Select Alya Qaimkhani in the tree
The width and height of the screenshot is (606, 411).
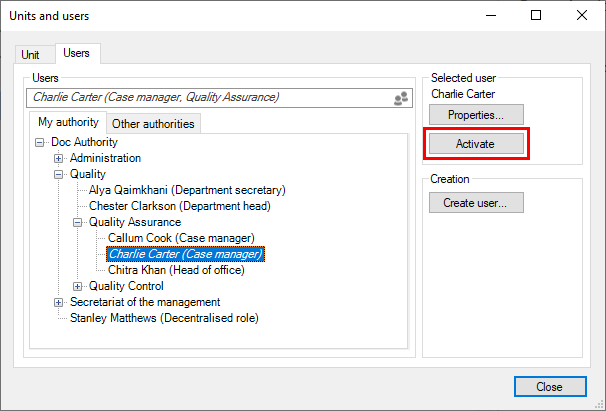pos(187,190)
